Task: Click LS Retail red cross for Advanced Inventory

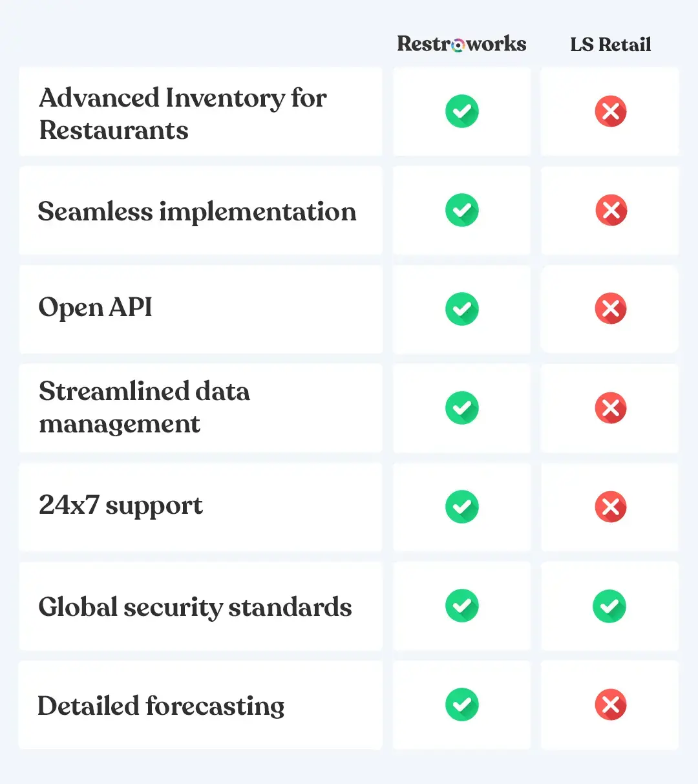Action: click(611, 111)
